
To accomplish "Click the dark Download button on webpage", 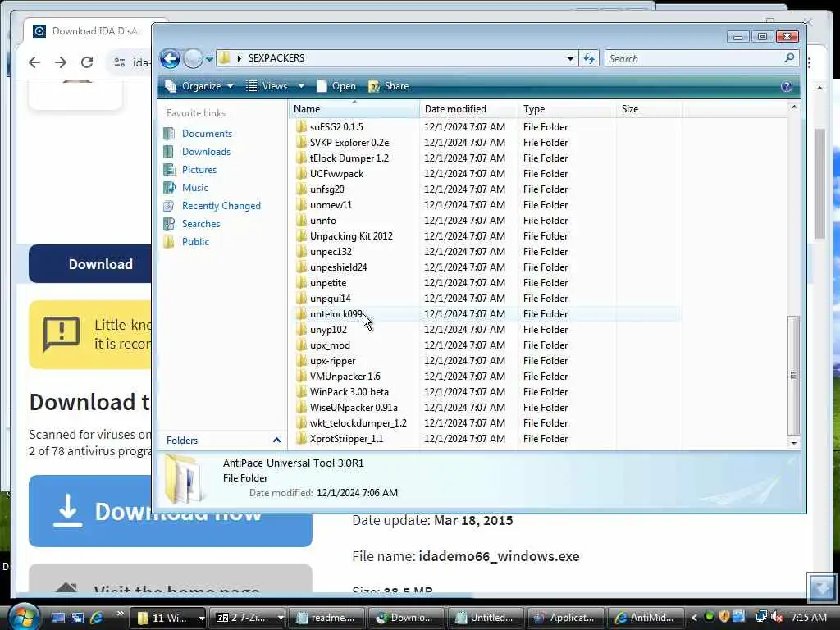I will coord(90,263).
